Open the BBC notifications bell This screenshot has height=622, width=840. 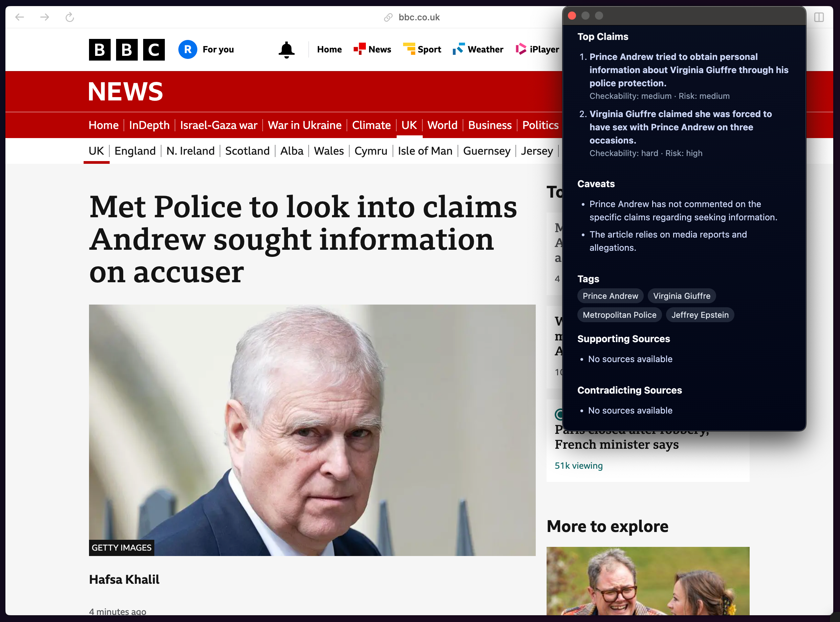[x=286, y=49]
